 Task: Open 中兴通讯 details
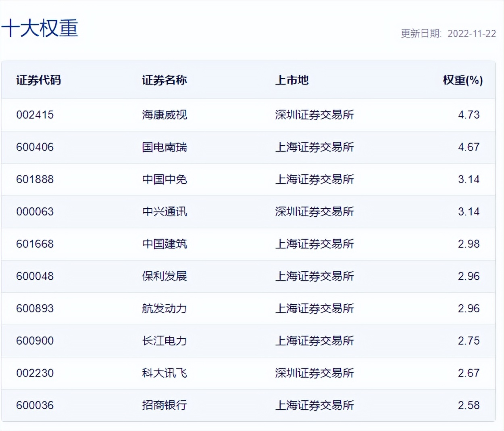pos(164,211)
